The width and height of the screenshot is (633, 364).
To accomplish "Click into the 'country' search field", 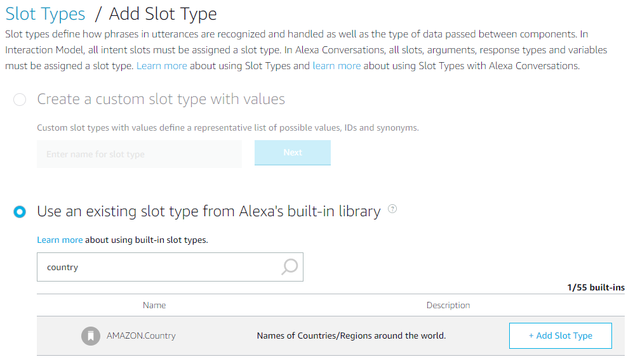I will [159, 267].
